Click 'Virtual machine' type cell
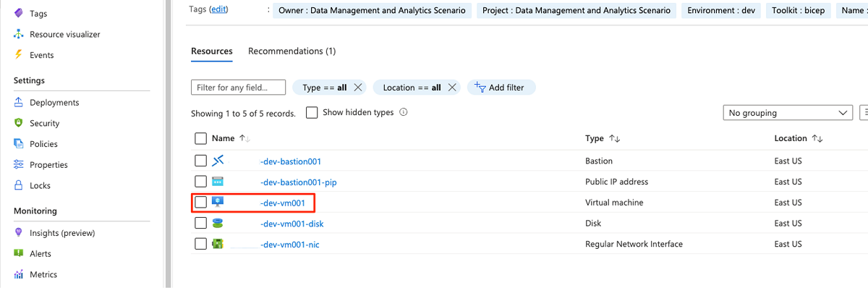This screenshot has height=288, width=868. tap(614, 203)
